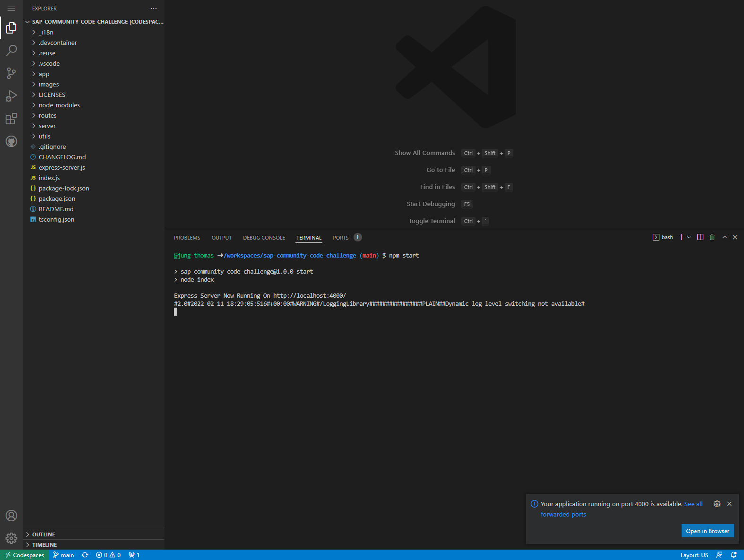Open tsconfig.json file
The height and width of the screenshot is (560, 744).
pos(94,219)
